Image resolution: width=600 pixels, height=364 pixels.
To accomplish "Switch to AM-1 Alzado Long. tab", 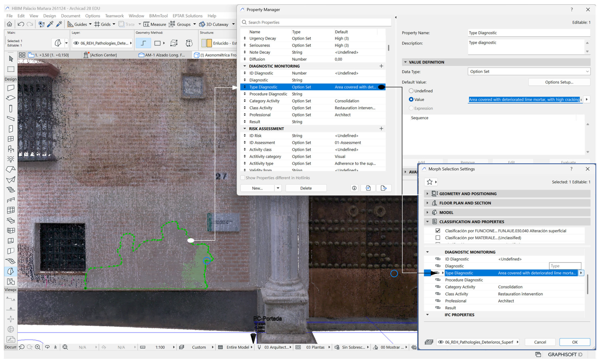I will 164,55.
